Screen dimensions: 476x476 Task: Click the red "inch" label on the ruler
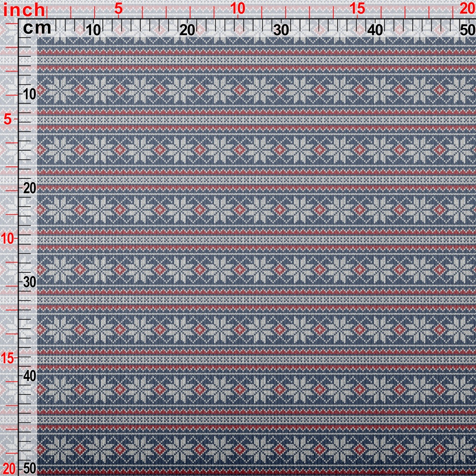click(24, 9)
